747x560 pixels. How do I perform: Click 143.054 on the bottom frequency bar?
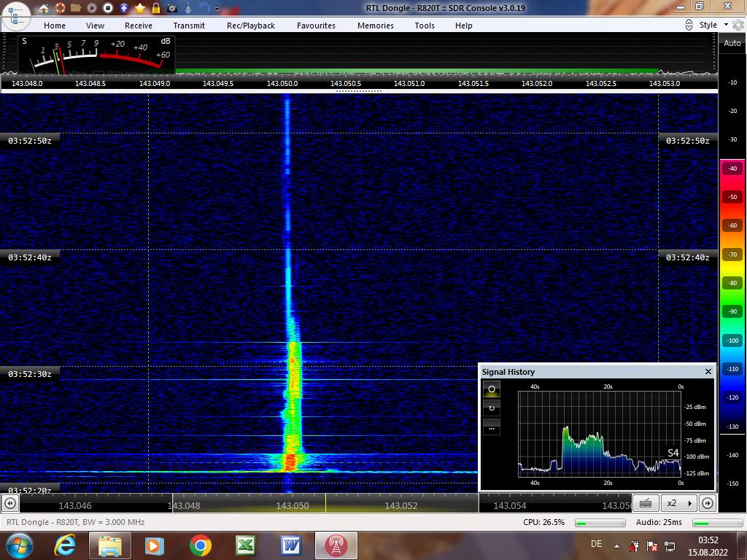click(x=510, y=506)
